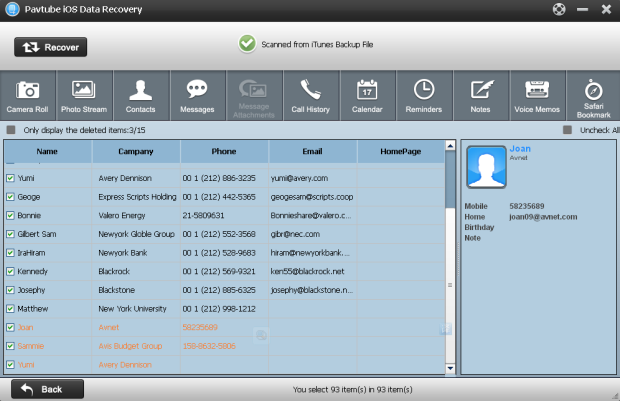Click the scroll down arrow of contact list
The width and height of the screenshot is (620, 401).
450,369
